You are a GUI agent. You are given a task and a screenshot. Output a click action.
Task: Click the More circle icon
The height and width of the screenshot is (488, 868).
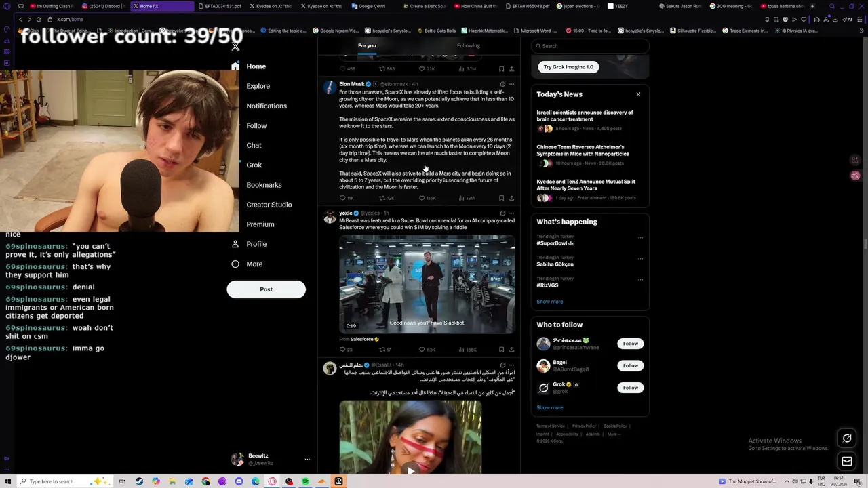[235, 264]
